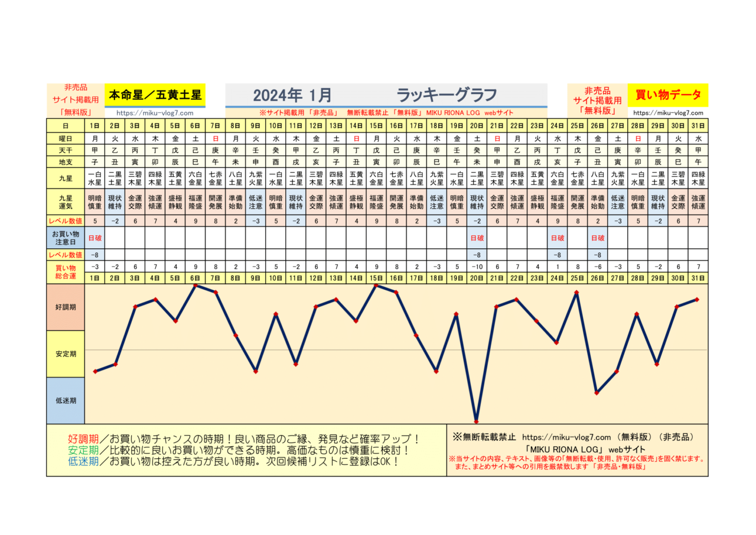Select the 日破 cell on the 24th
The width and height of the screenshot is (756, 535).
click(557, 238)
